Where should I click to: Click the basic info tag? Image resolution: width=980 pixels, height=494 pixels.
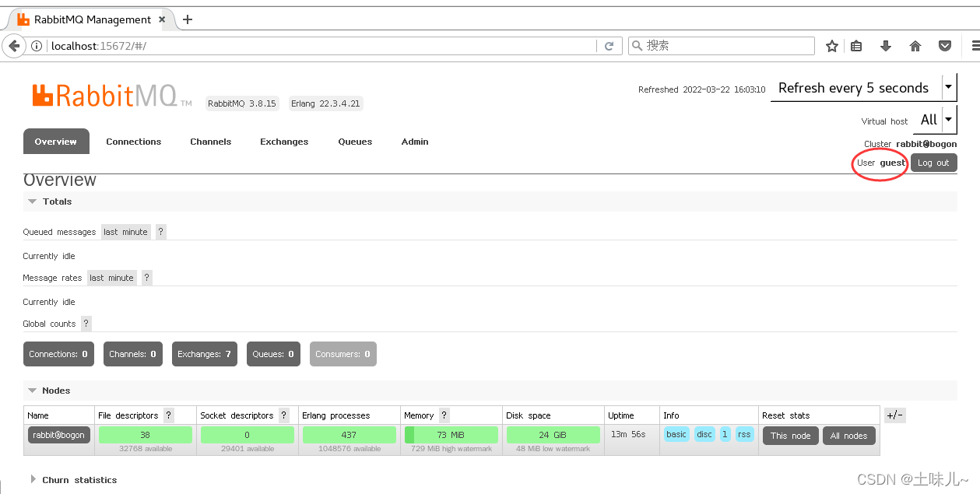coord(676,434)
